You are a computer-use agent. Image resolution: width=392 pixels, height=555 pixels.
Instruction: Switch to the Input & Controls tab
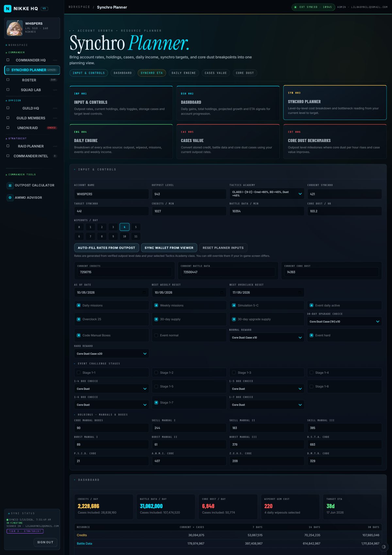click(x=89, y=73)
